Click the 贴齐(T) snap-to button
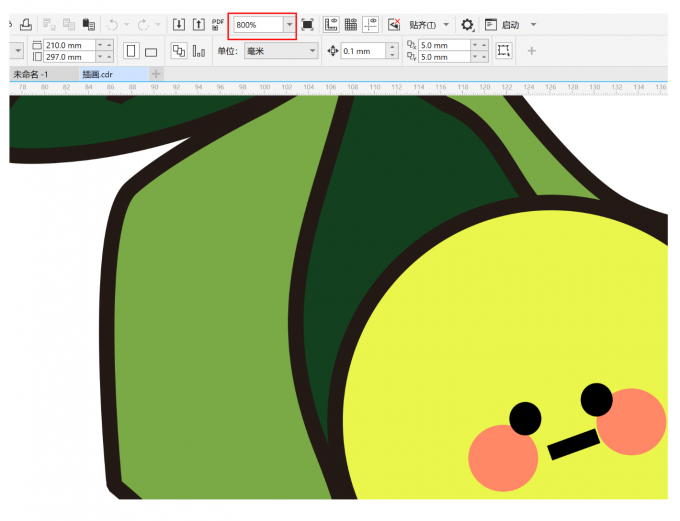 pyautogui.click(x=422, y=25)
